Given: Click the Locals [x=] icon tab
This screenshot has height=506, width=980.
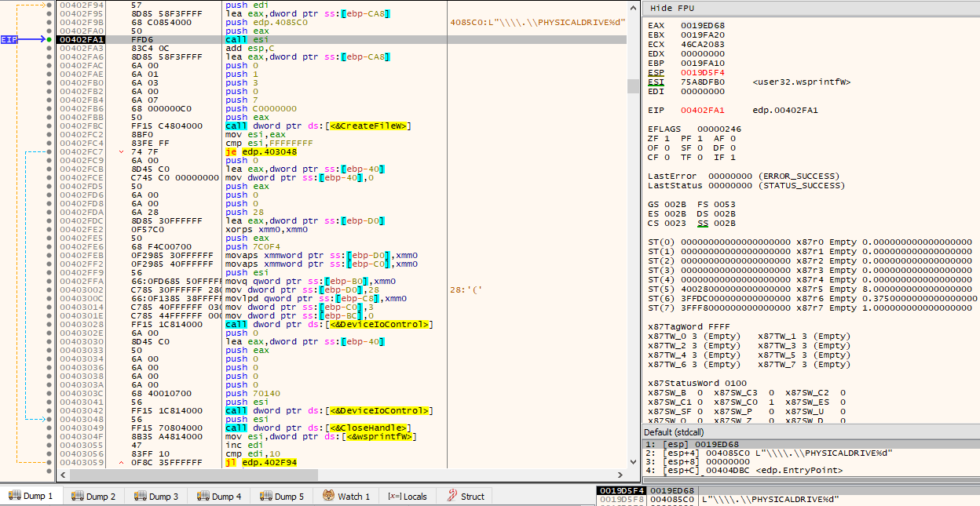Looking at the screenshot, I should (x=393, y=497).
